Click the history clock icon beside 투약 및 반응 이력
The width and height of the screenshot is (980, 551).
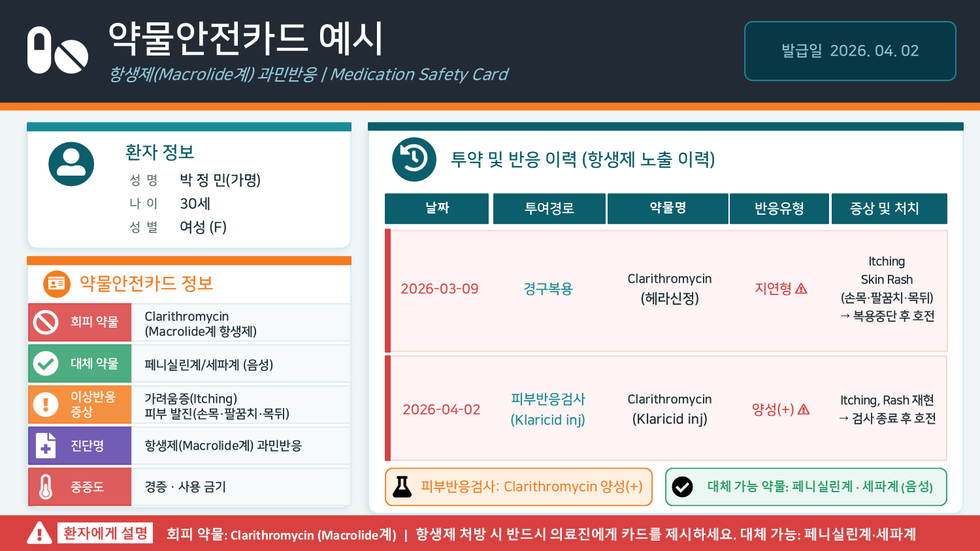(414, 159)
